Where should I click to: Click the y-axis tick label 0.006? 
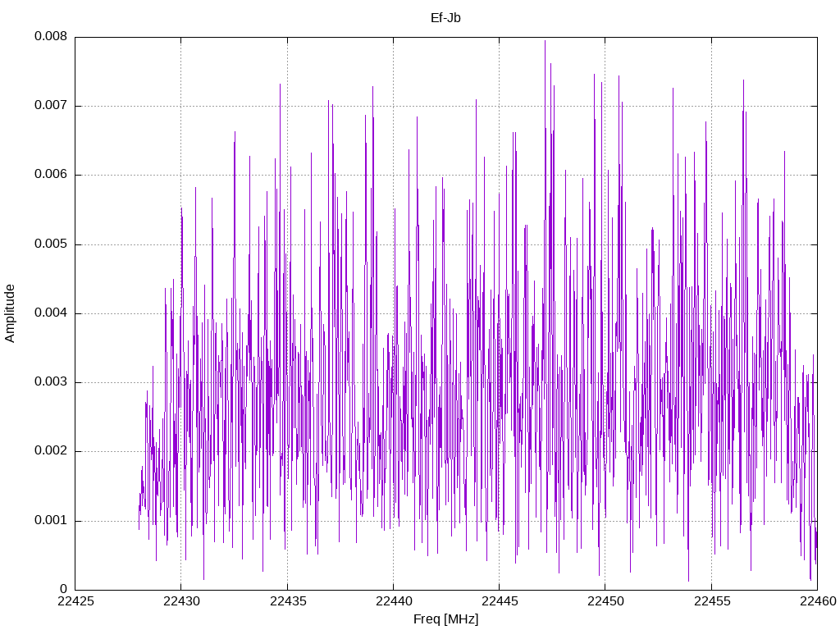pyautogui.click(x=51, y=175)
